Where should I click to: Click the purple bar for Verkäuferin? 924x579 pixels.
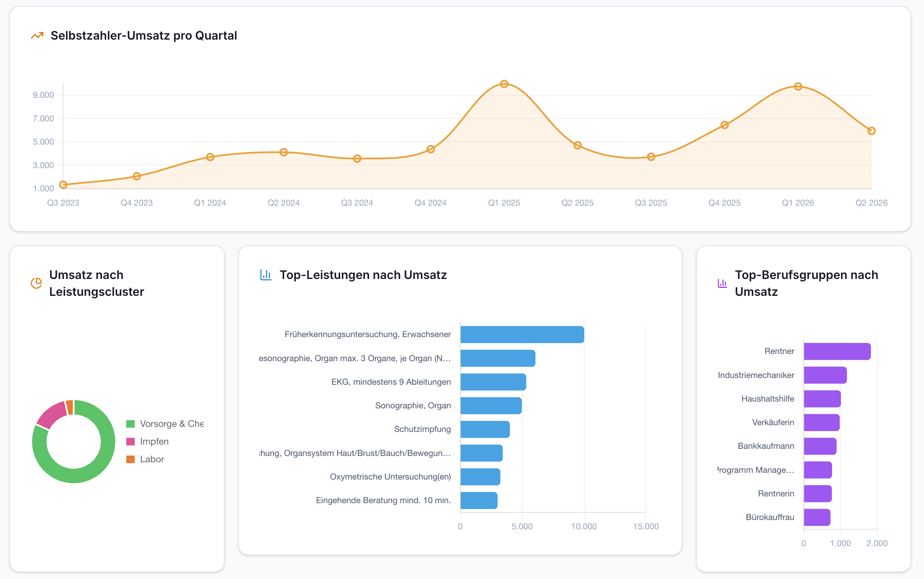[x=822, y=422]
